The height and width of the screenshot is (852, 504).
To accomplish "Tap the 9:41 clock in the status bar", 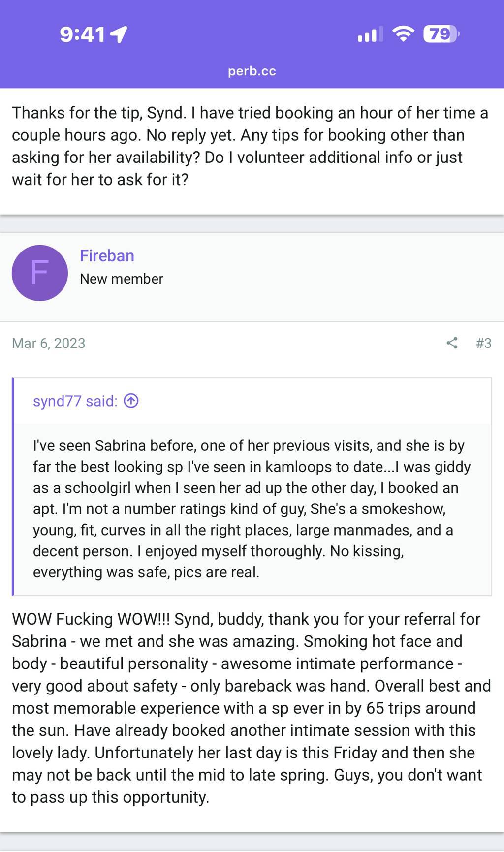I will (82, 34).
